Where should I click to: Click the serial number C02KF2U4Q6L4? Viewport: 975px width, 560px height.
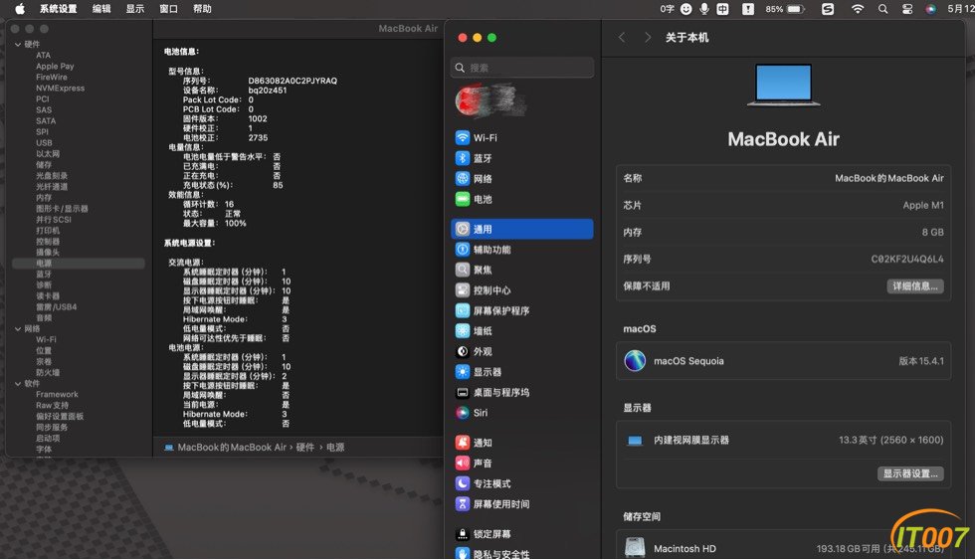coord(907,260)
